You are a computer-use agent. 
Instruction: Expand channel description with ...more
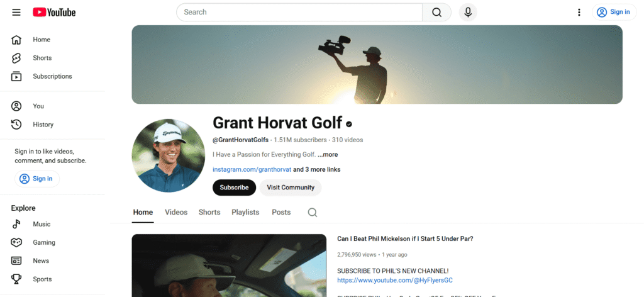[328, 155]
